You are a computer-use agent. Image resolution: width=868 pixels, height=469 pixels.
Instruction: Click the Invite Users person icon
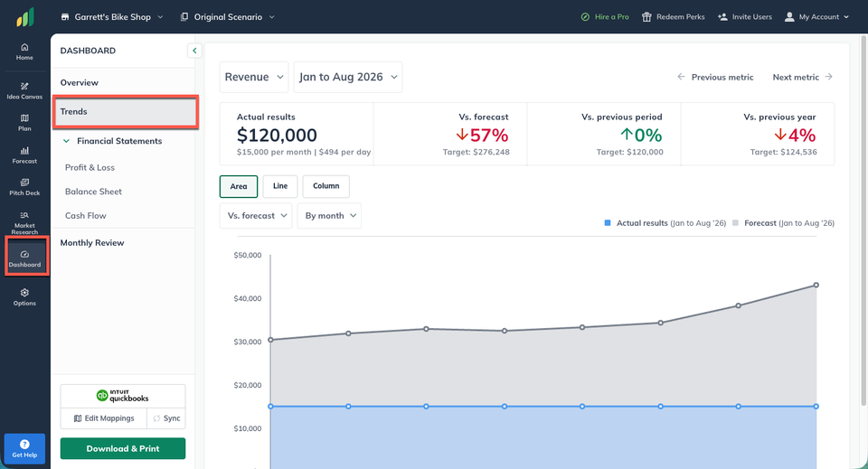pyautogui.click(x=722, y=17)
